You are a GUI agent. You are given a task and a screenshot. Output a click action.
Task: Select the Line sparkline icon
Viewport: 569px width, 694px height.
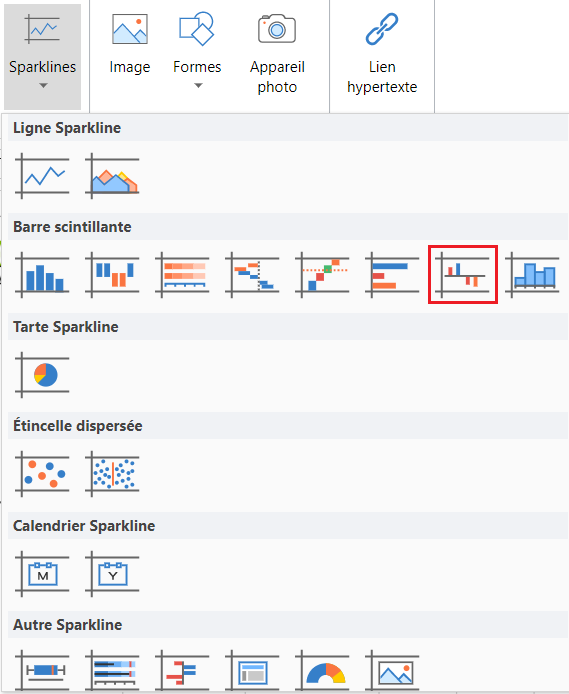coord(42,176)
